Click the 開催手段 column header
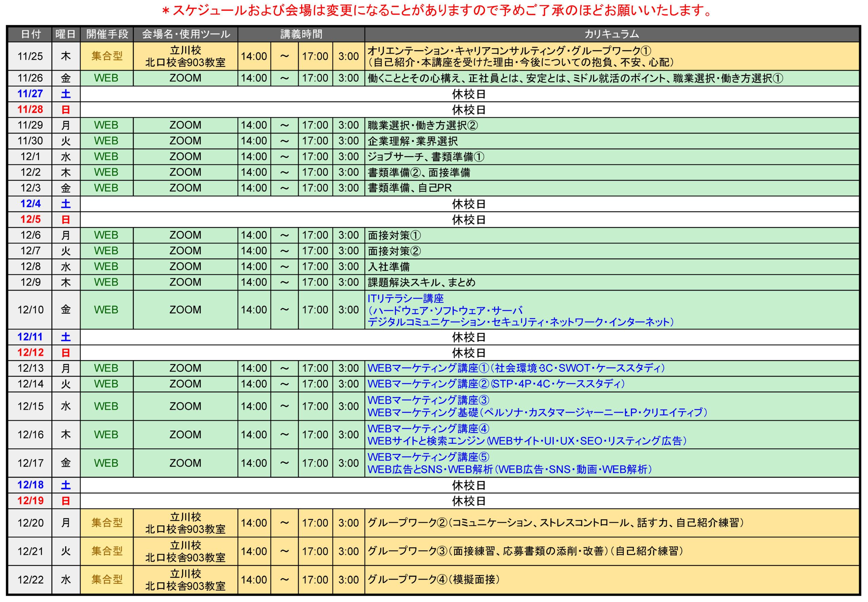This screenshot has width=868, height=602. pyautogui.click(x=107, y=34)
